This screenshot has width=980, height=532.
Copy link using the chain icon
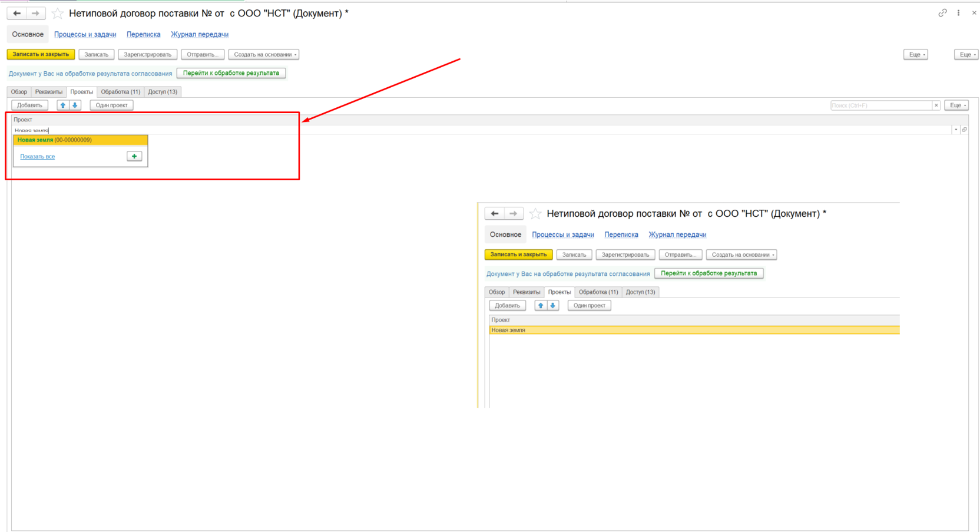[942, 13]
